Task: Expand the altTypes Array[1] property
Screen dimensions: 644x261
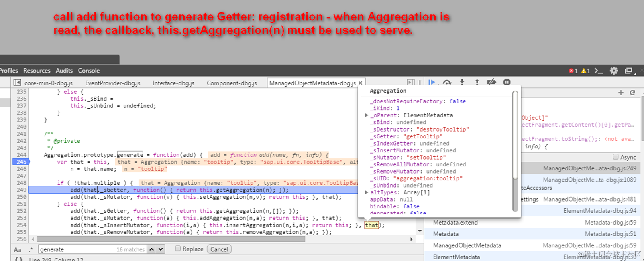Action: tap(366, 192)
